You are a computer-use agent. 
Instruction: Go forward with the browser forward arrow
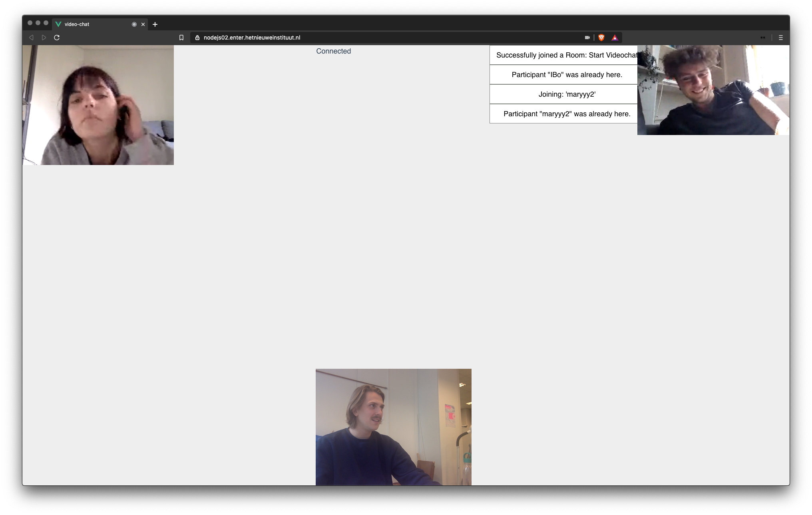[44, 38]
